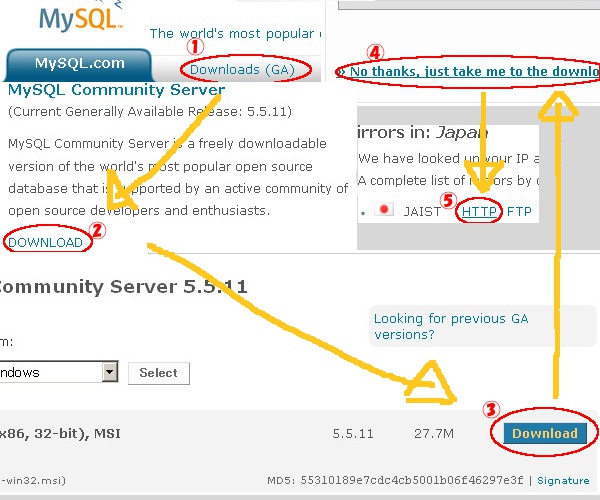This screenshot has height=500, width=600.
Task: Click 'Looking for previous GA versions?' link
Action: [x=451, y=326]
